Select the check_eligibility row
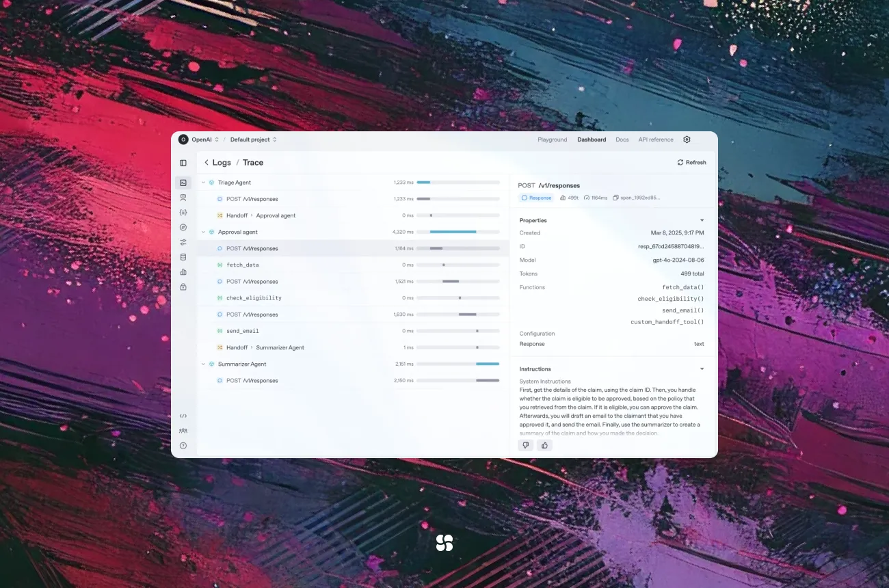The height and width of the screenshot is (588, 889). click(353, 298)
